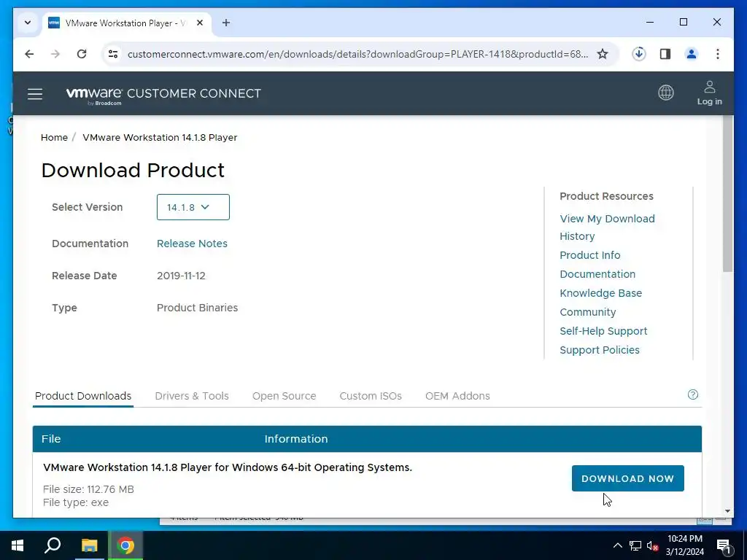This screenshot has width=747, height=560.
Task: Click the Chrome taskbar icon
Action: (125, 545)
